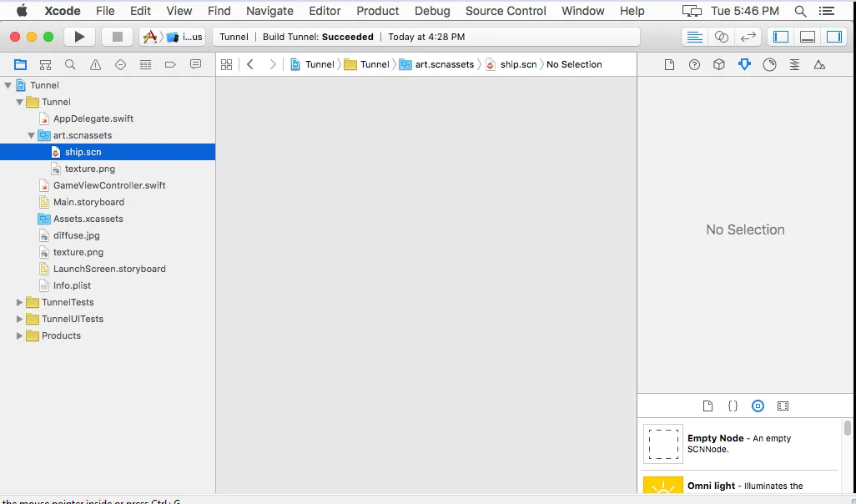This screenshot has width=856, height=504.
Task: Show the Object library
Action: 758,406
